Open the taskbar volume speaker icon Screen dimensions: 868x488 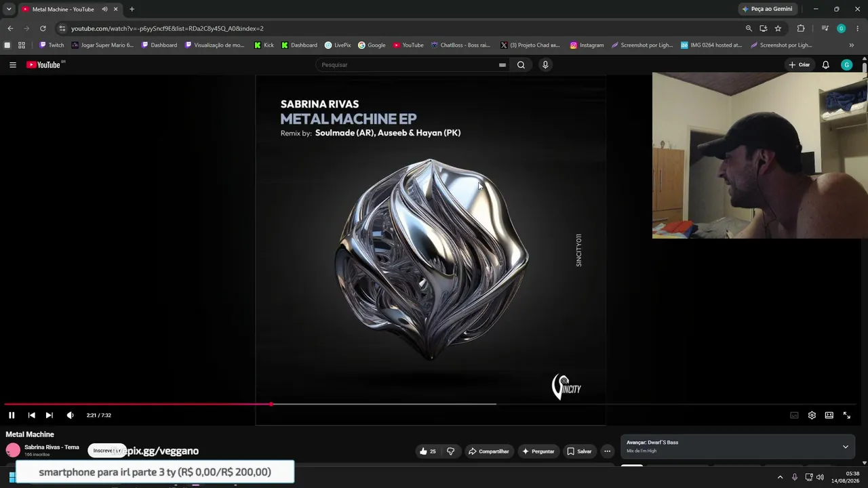[x=820, y=477]
